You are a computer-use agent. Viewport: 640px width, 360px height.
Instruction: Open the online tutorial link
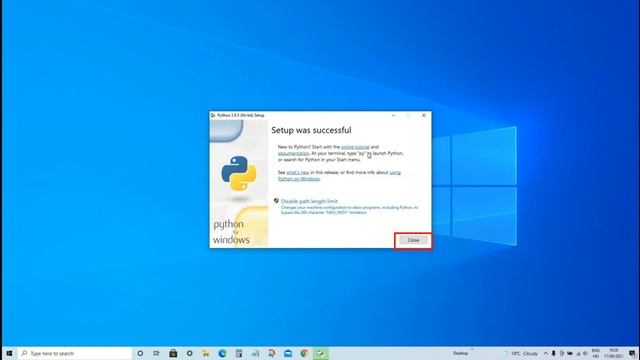coord(355,147)
